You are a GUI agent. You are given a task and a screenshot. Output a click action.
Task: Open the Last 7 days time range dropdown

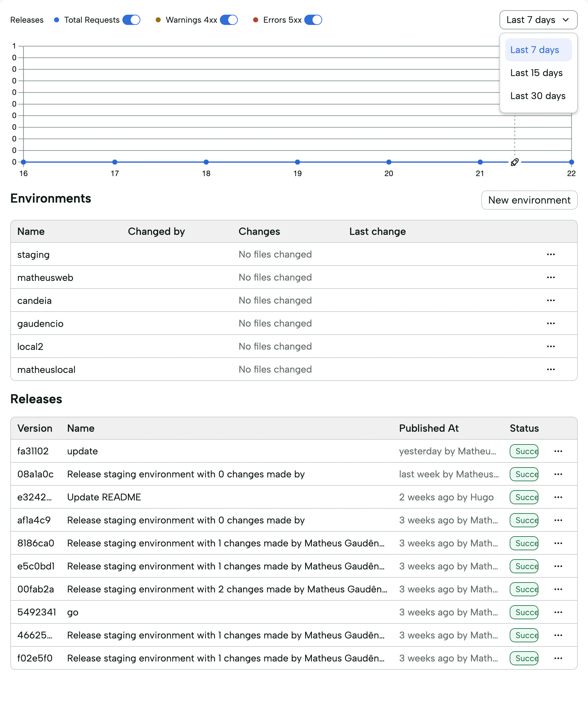(538, 20)
